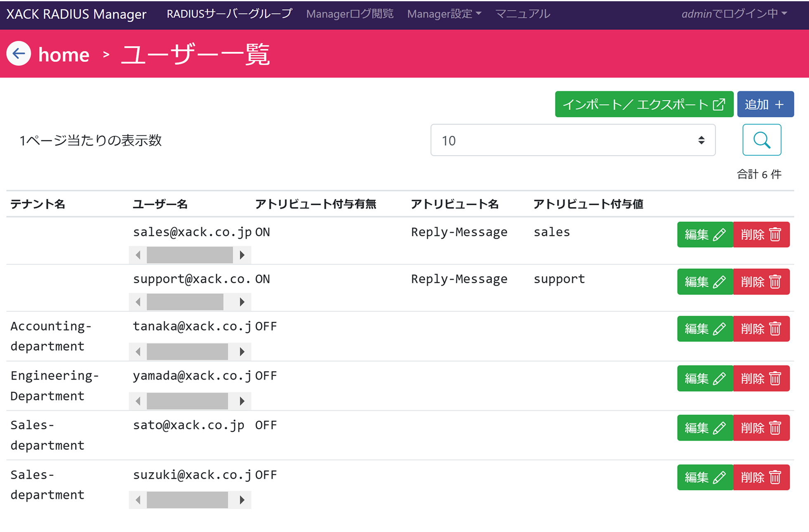
Task: Open インポート／エクスポート page
Action: (x=644, y=104)
